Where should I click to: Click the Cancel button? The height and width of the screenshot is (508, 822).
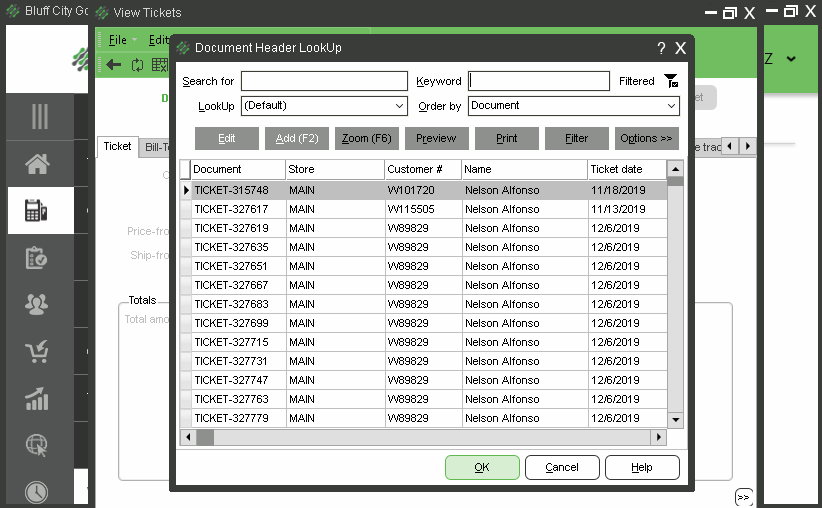click(x=562, y=467)
